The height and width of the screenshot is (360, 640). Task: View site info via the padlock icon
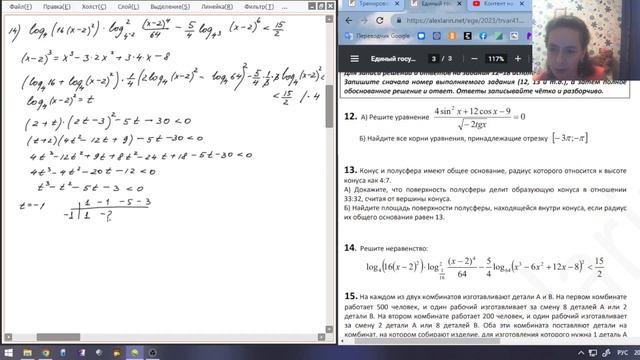[399, 20]
